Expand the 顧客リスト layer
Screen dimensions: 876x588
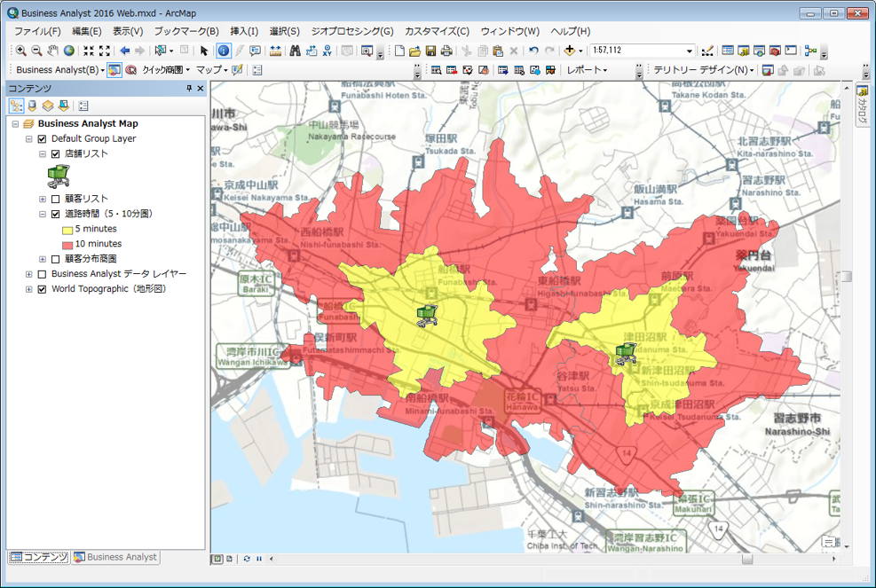pos(43,199)
